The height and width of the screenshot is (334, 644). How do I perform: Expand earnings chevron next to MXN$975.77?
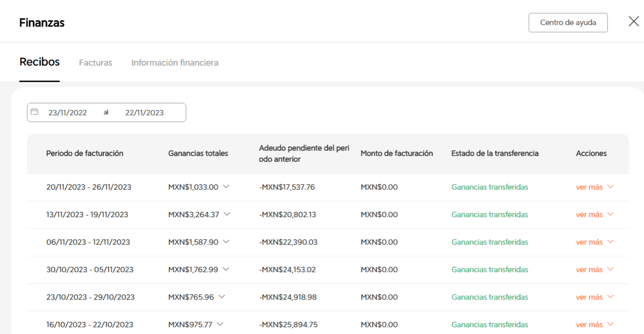click(220, 325)
